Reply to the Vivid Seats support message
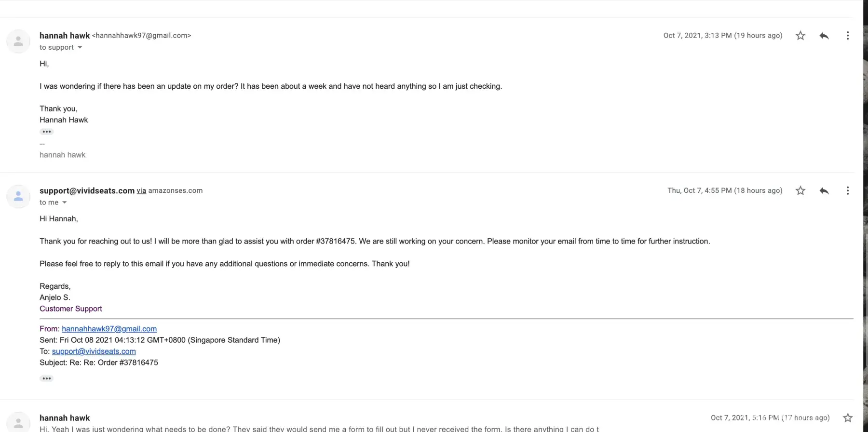 (824, 191)
